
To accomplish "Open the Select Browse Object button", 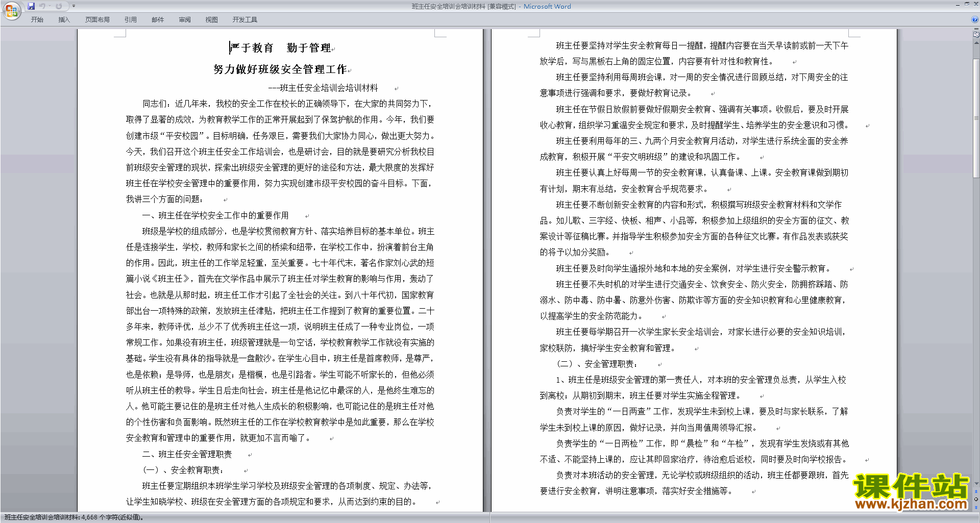I will tap(976, 499).
